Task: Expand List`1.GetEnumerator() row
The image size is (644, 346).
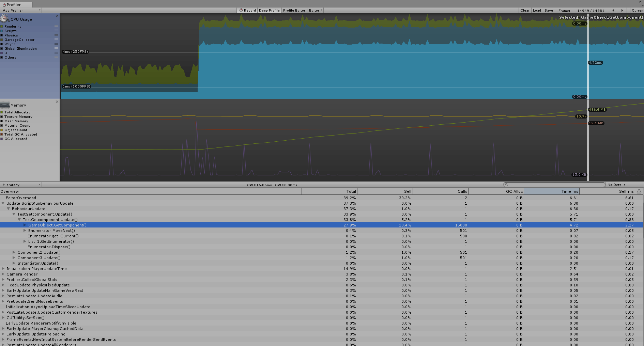Action: pyautogui.click(x=25, y=241)
